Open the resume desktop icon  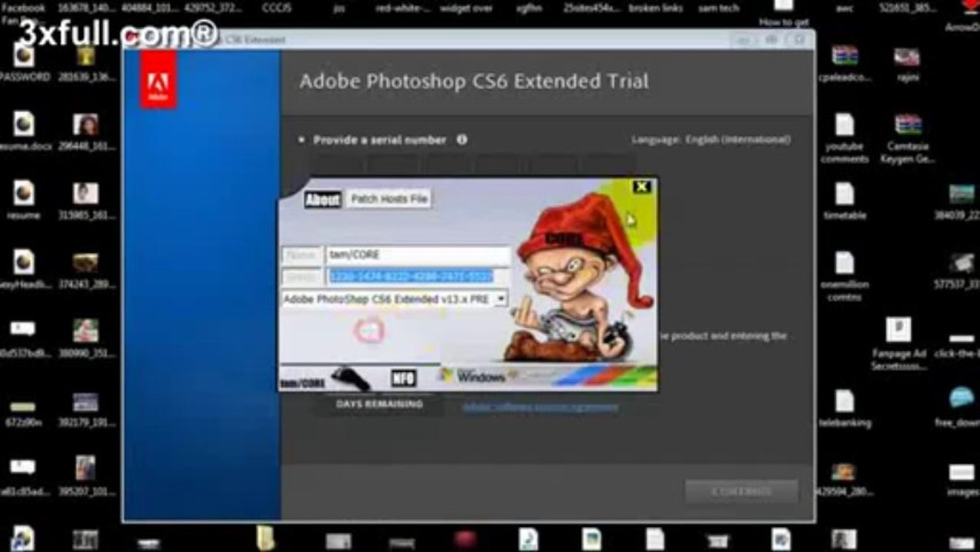coord(24,201)
